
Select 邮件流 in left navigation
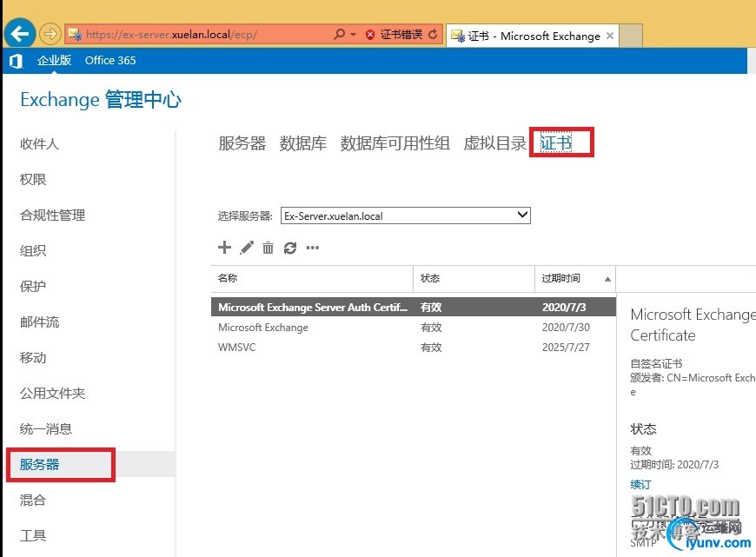tap(39, 322)
